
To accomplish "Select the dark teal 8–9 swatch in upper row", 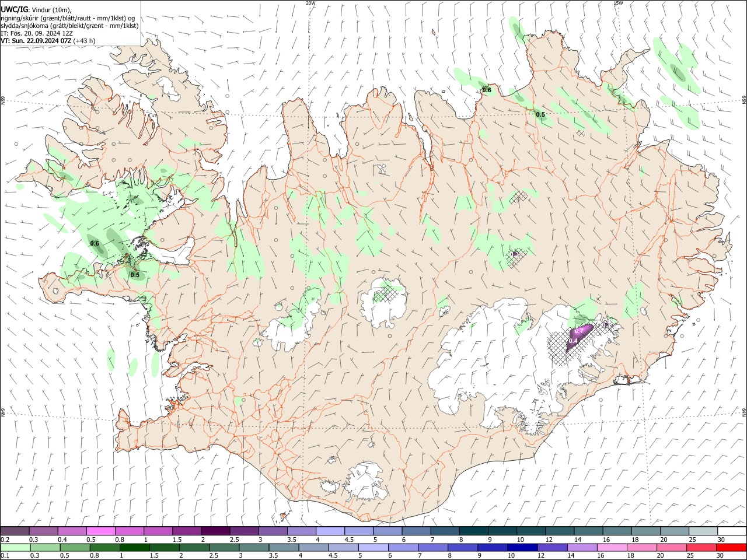I will (473, 531).
